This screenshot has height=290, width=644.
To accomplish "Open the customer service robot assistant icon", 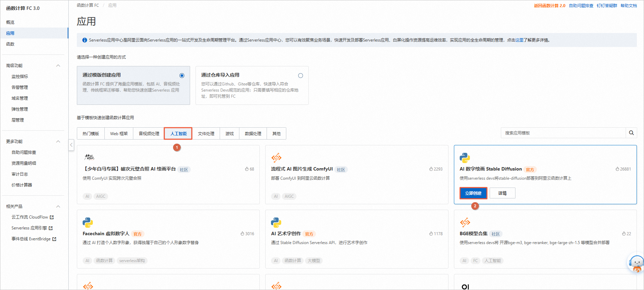I will point(636,263).
